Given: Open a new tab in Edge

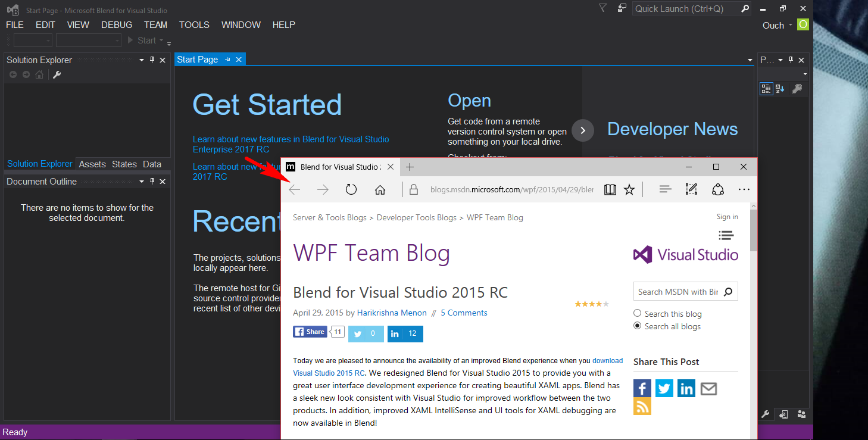Looking at the screenshot, I should point(410,167).
